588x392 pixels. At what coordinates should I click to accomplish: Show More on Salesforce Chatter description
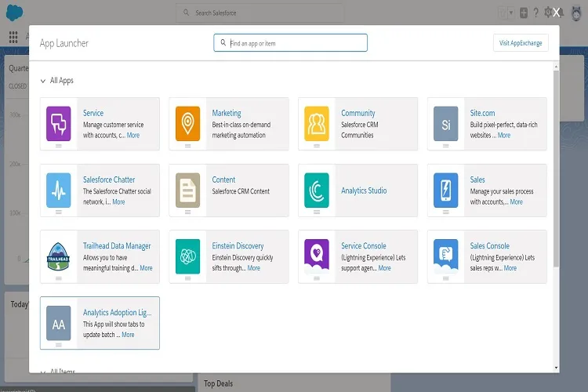118,201
